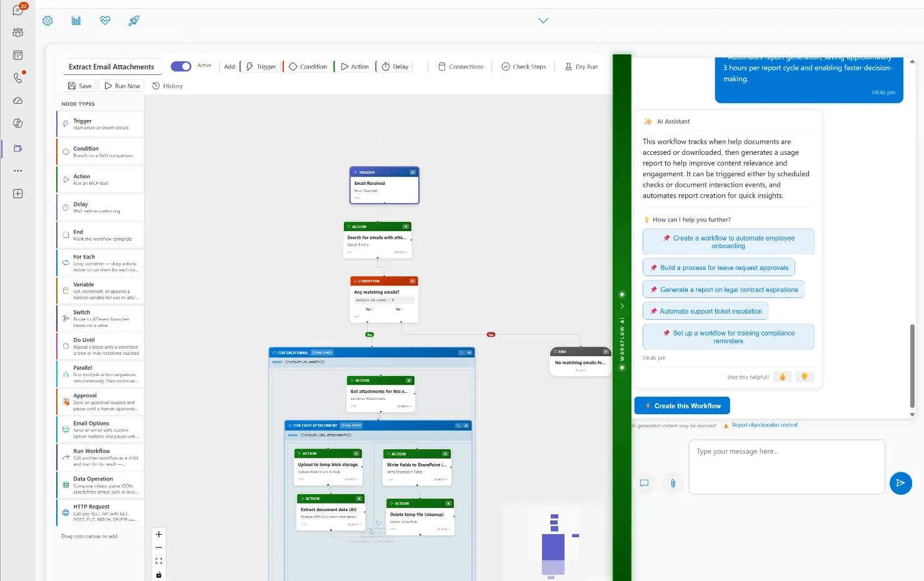The image size is (924, 581).
Task: Start a Dry Run
Action: coord(581,67)
